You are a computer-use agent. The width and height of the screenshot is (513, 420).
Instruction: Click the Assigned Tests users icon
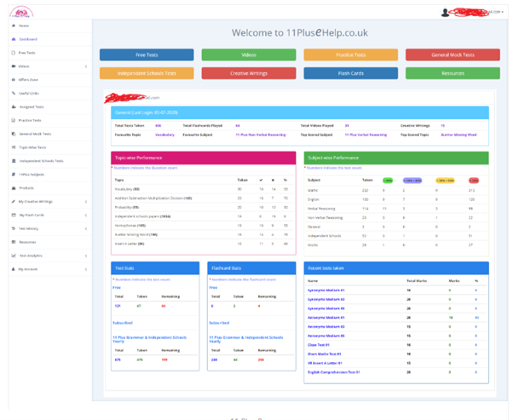click(x=14, y=106)
